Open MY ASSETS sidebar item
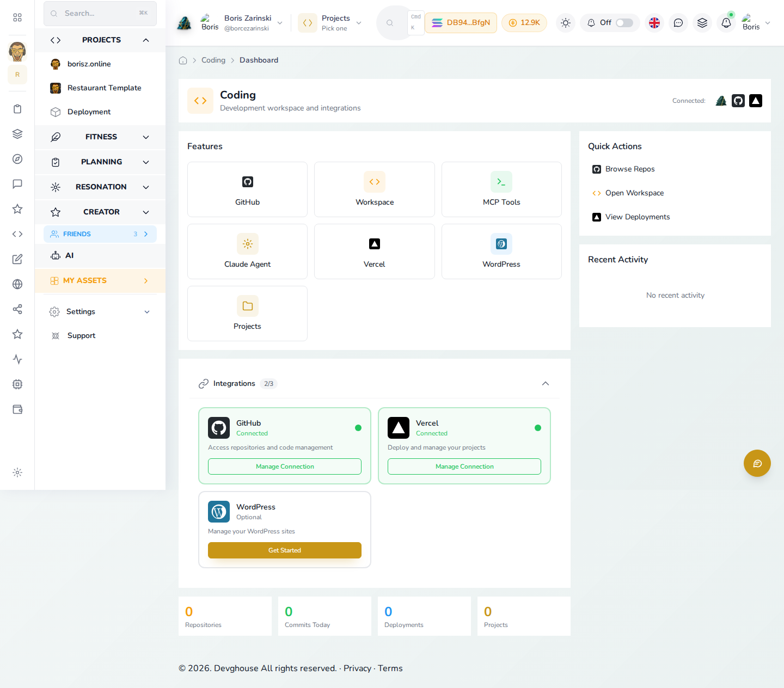 [x=100, y=281]
